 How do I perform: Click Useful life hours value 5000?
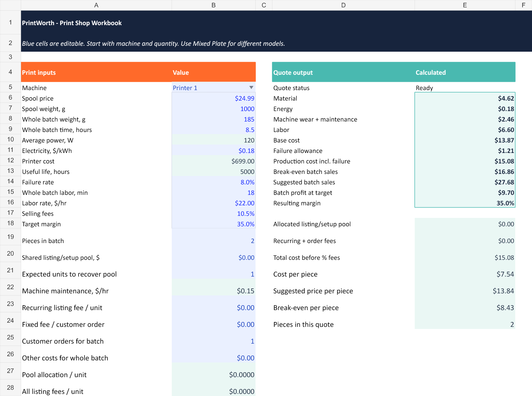click(214, 171)
